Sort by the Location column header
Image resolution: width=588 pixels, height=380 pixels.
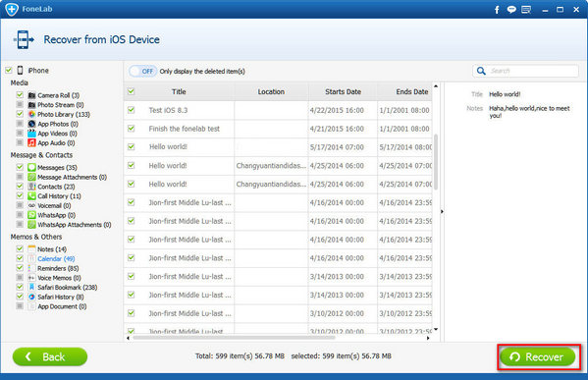point(271,91)
